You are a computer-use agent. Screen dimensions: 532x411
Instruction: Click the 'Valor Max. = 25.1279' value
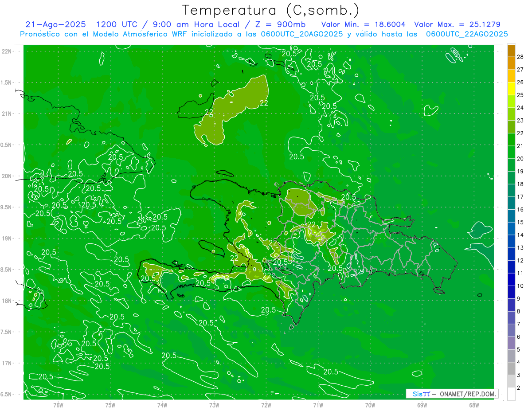point(457,24)
